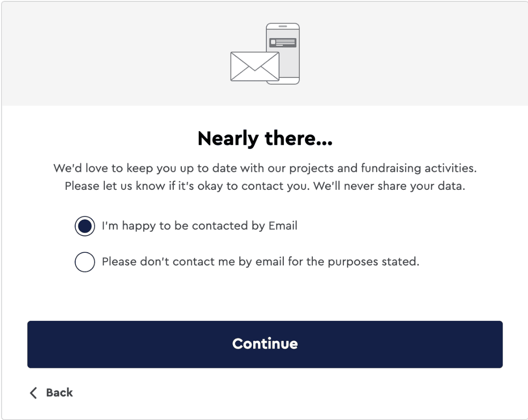The height and width of the screenshot is (420, 528).
Task: Click the "Nearly there..." heading
Action: (265, 139)
